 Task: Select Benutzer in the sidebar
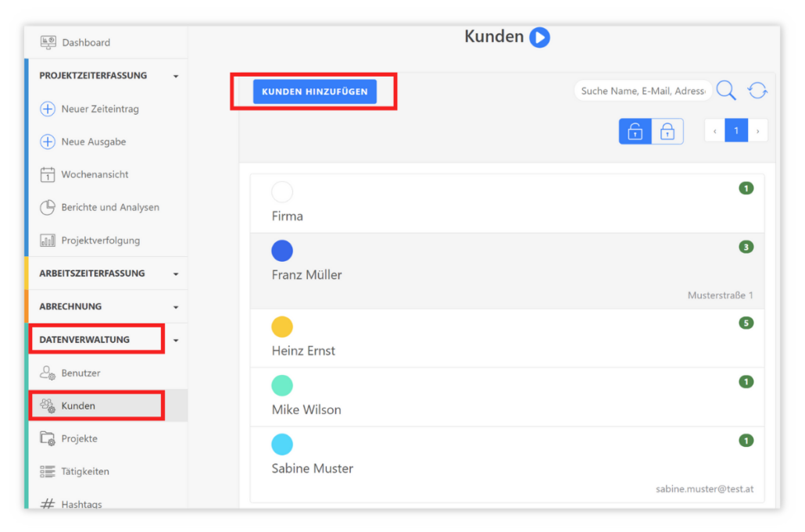pyautogui.click(x=80, y=373)
